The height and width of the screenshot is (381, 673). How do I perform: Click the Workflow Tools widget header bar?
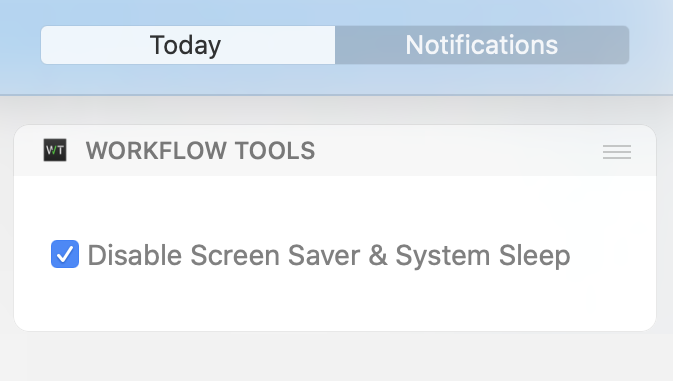click(x=335, y=151)
